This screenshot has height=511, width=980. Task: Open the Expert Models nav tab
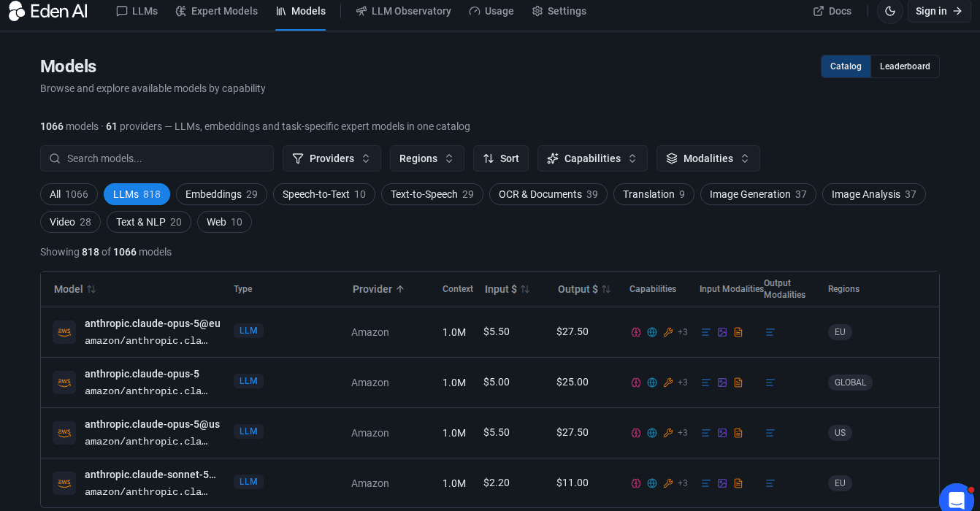216,11
